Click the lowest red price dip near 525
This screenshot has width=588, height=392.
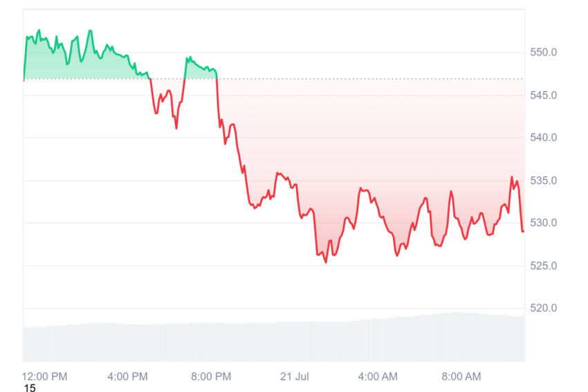click(326, 262)
